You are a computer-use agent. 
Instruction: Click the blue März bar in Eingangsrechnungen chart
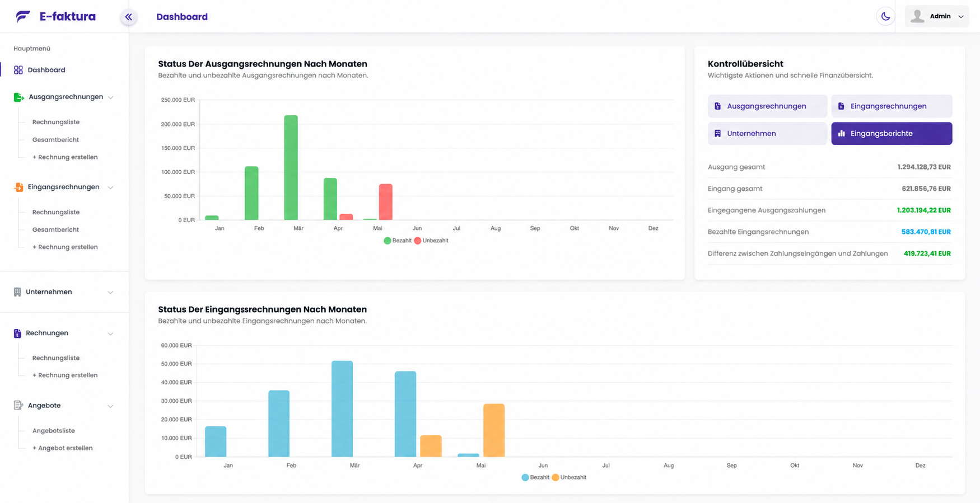(x=342, y=409)
